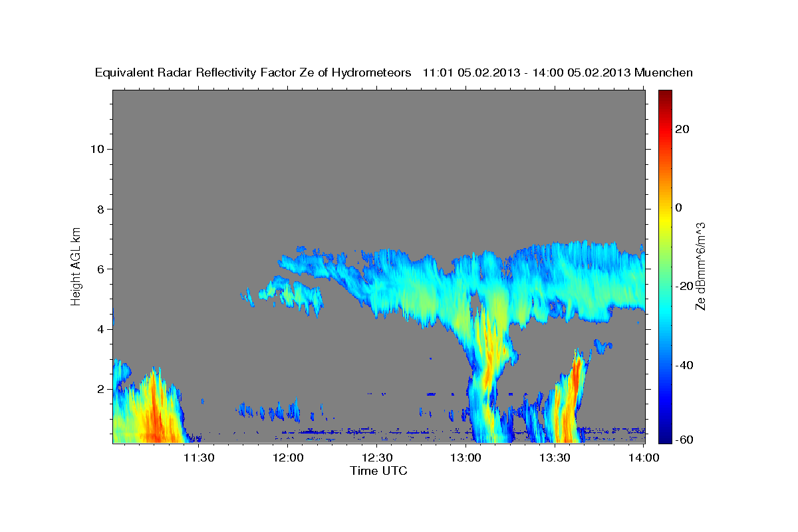Viewport: 798px width, 532px height.
Task: Click the 12:00 time tick label
Action: (289, 458)
